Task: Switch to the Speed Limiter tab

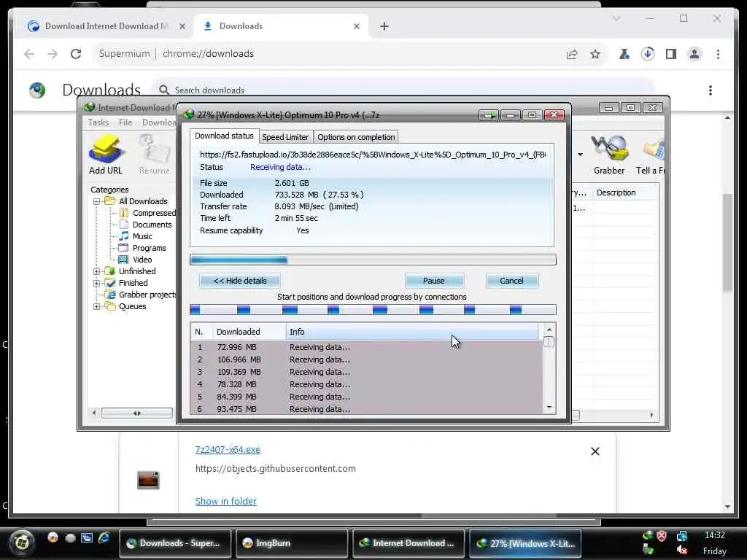Action: 285,137
